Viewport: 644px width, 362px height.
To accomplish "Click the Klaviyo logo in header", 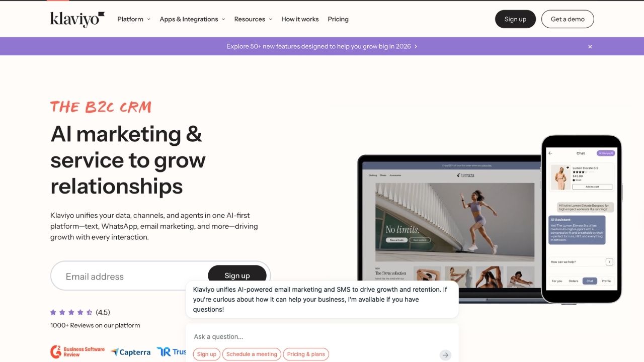I will tap(77, 19).
